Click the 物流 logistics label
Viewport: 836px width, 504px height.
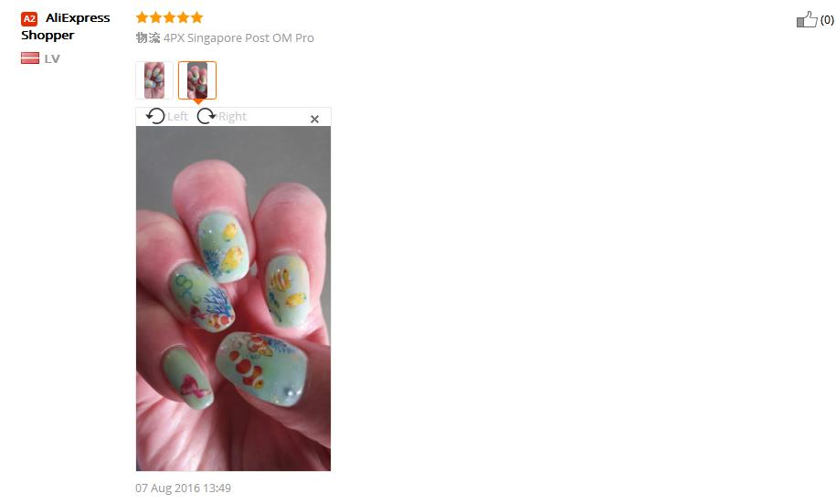[x=148, y=37]
